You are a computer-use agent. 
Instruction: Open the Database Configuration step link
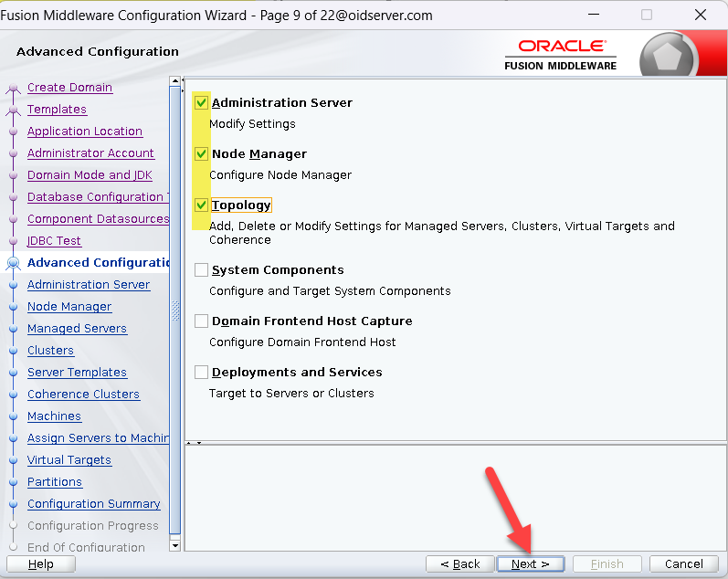click(95, 197)
